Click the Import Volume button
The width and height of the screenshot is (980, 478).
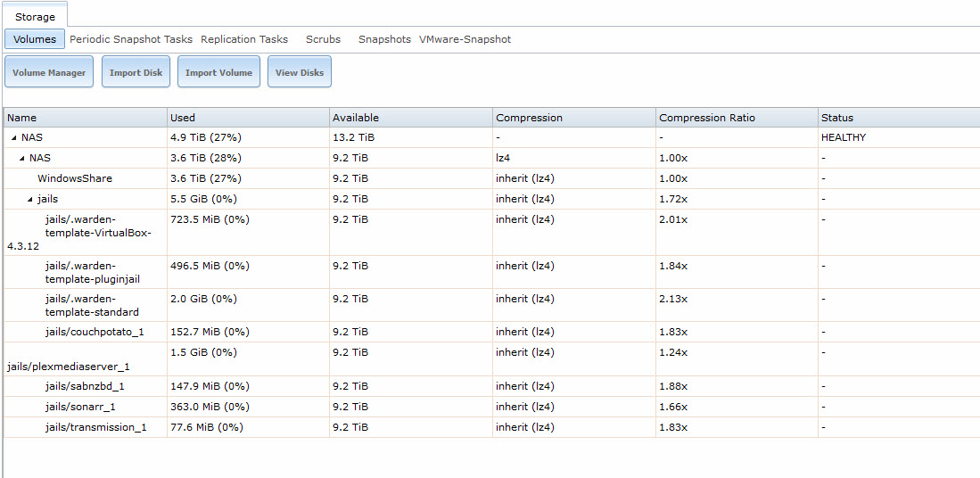pos(218,72)
